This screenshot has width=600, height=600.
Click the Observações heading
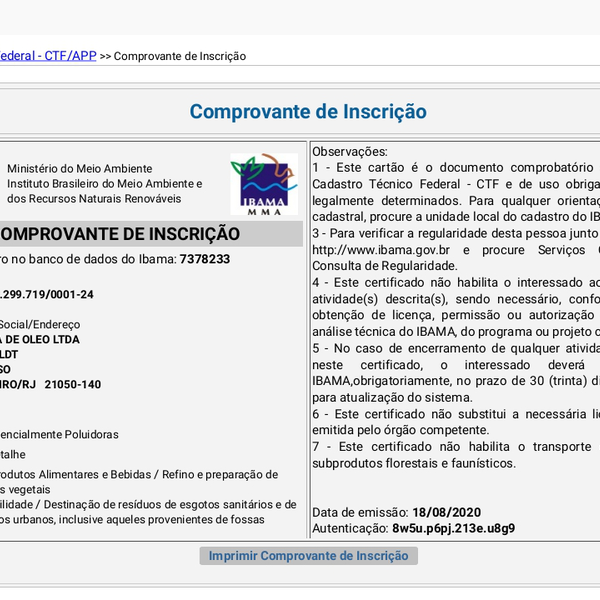(x=350, y=152)
